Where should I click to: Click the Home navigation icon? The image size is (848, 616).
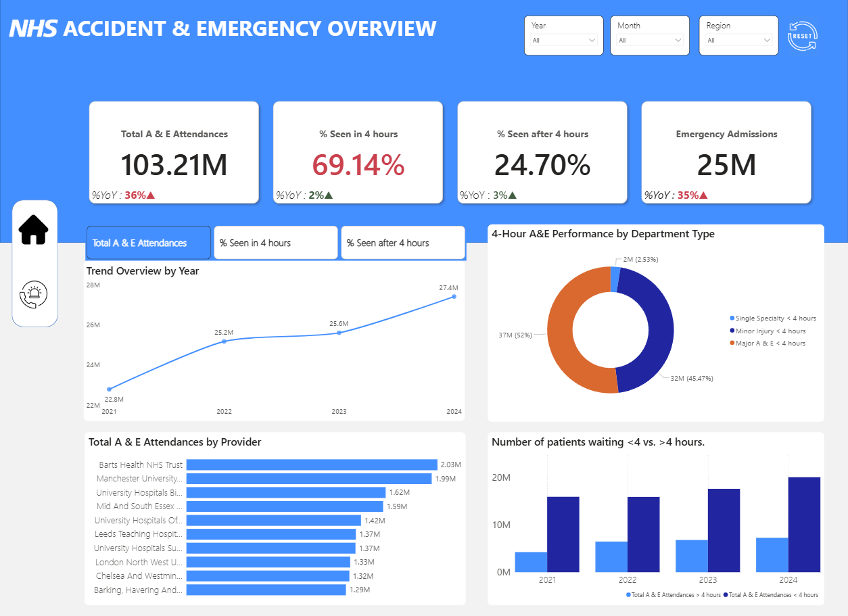pyautogui.click(x=34, y=229)
